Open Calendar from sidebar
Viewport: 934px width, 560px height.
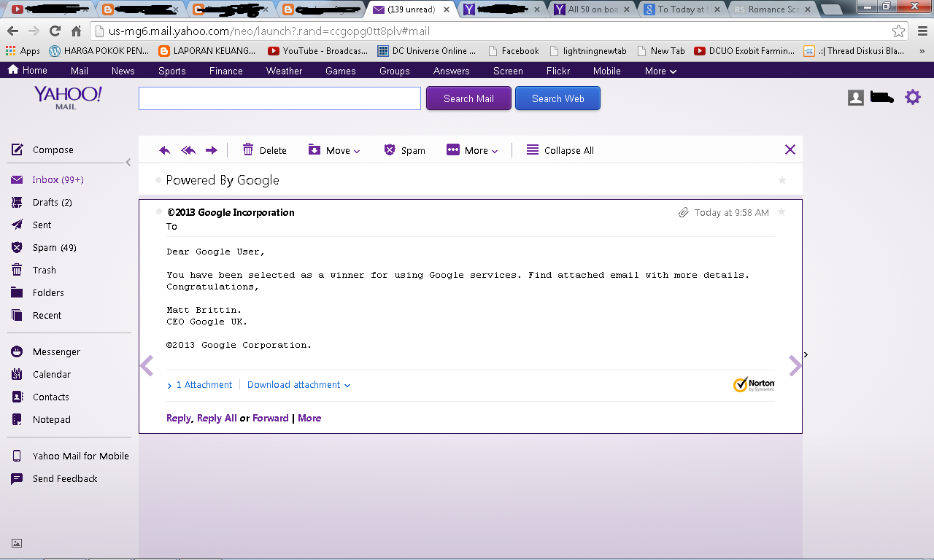click(41, 374)
